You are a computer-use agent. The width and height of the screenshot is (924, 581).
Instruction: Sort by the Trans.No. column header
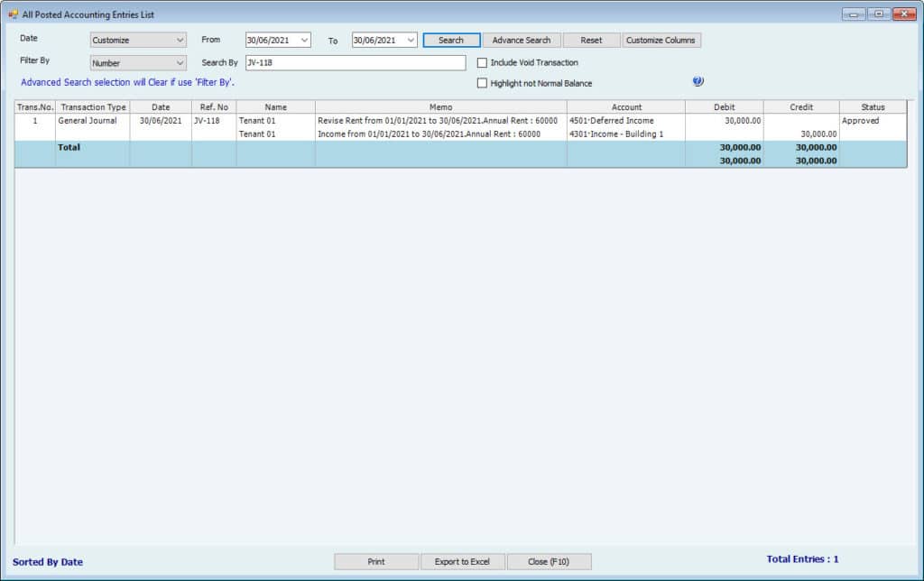[x=35, y=107]
